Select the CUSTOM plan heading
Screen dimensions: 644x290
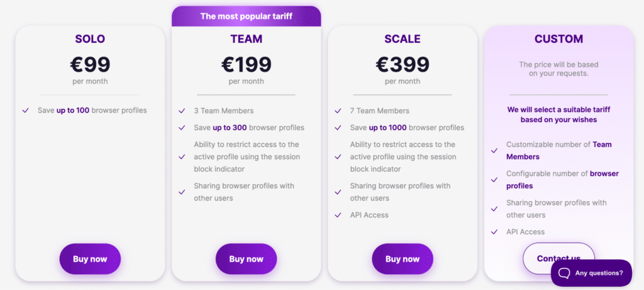coord(558,39)
